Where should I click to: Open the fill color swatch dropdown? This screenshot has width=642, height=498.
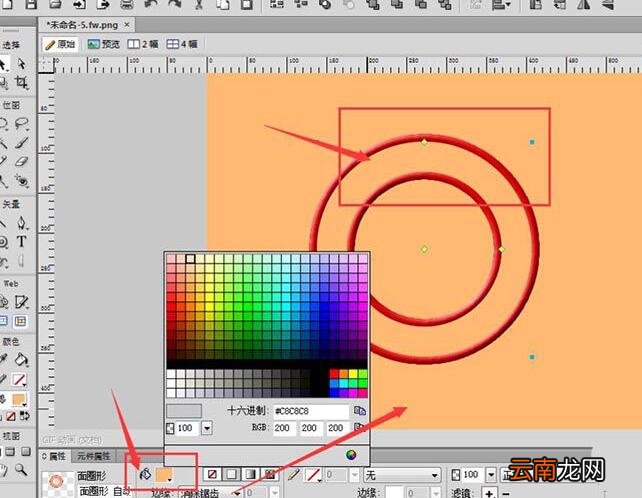tap(164, 475)
